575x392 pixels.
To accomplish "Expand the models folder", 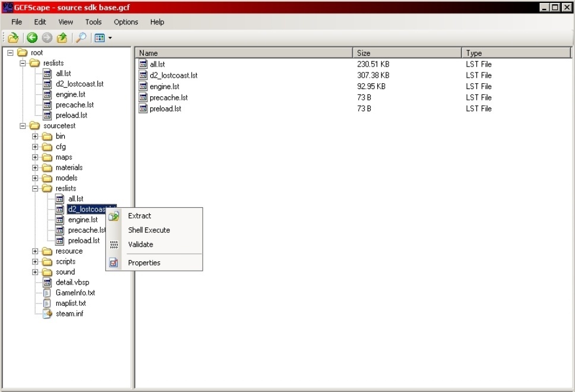I will tap(35, 178).
